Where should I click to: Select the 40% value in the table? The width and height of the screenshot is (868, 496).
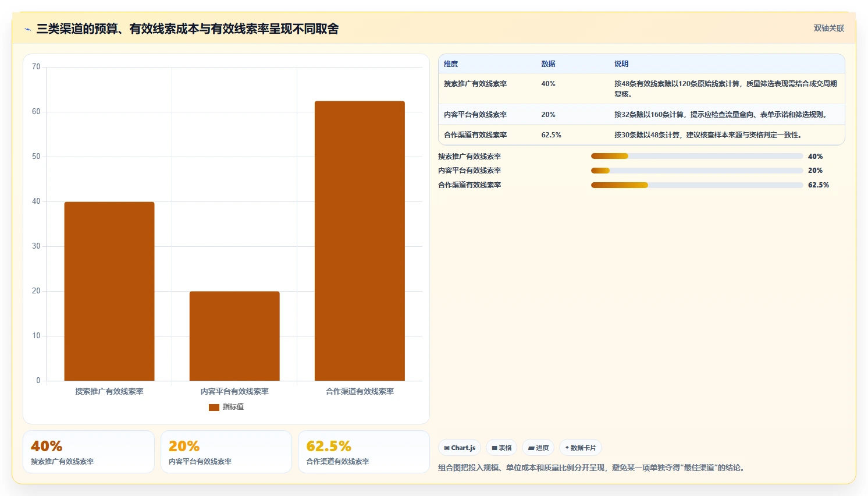click(548, 84)
